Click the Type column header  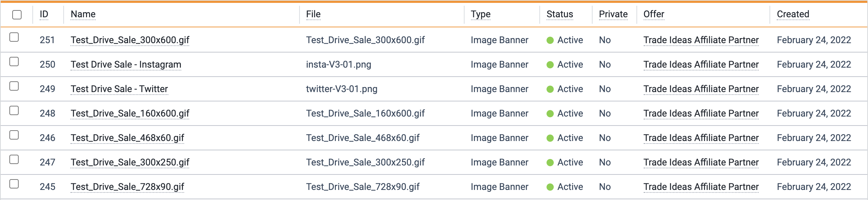481,14
